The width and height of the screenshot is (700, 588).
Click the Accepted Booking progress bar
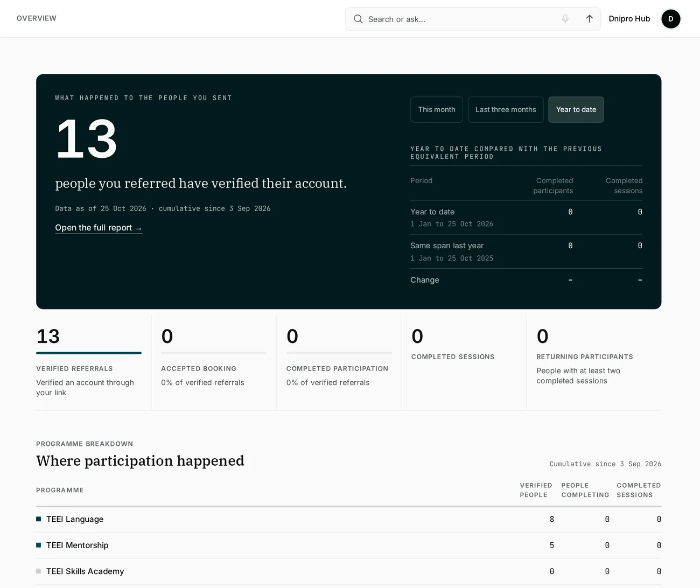tap(214, 353)
